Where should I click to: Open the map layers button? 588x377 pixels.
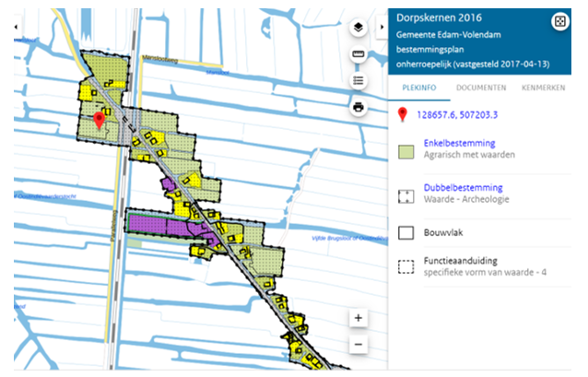[359, 29]
